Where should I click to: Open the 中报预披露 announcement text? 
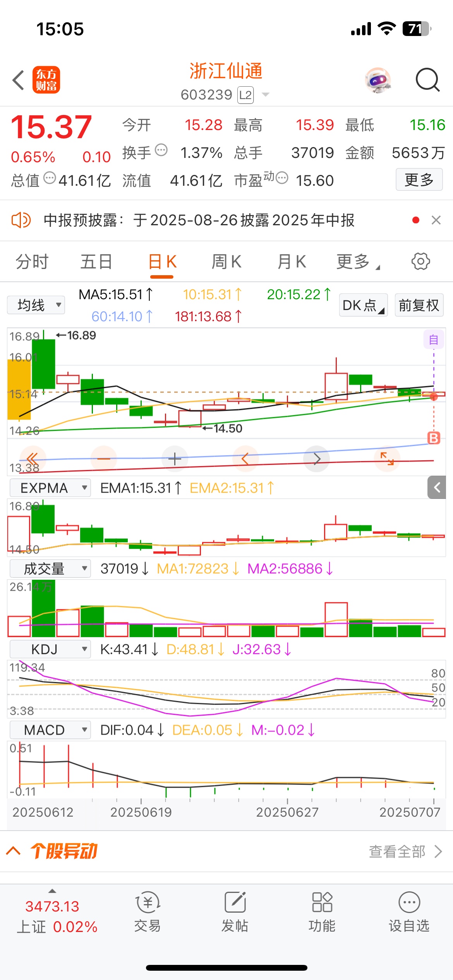click(199, 220)
